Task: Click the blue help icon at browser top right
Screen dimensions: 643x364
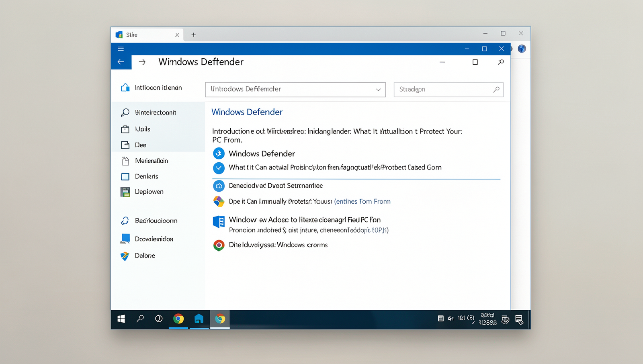Action: [x=522, y=49]
